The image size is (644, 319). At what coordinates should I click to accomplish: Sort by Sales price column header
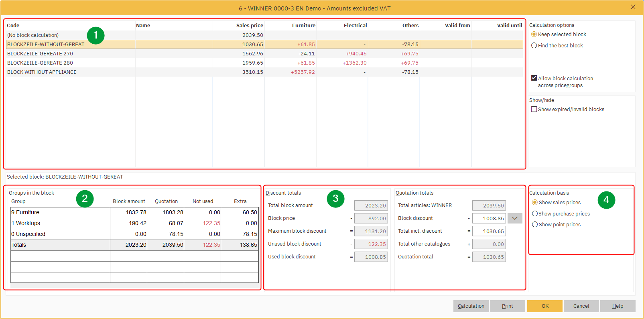pos(250,26)
